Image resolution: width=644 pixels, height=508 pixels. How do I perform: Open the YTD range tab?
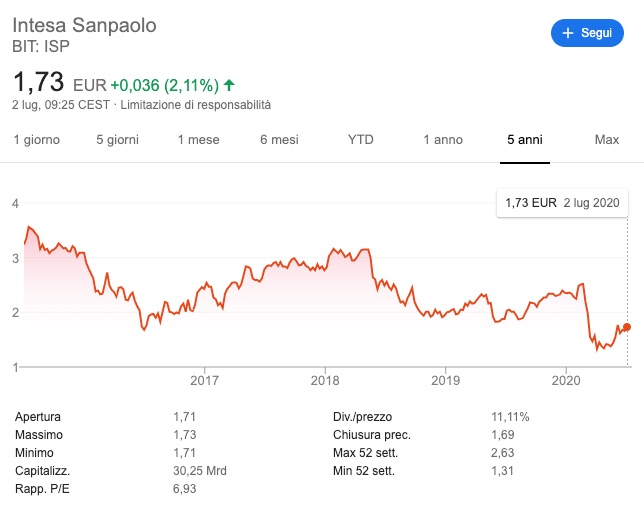(361, 140)
